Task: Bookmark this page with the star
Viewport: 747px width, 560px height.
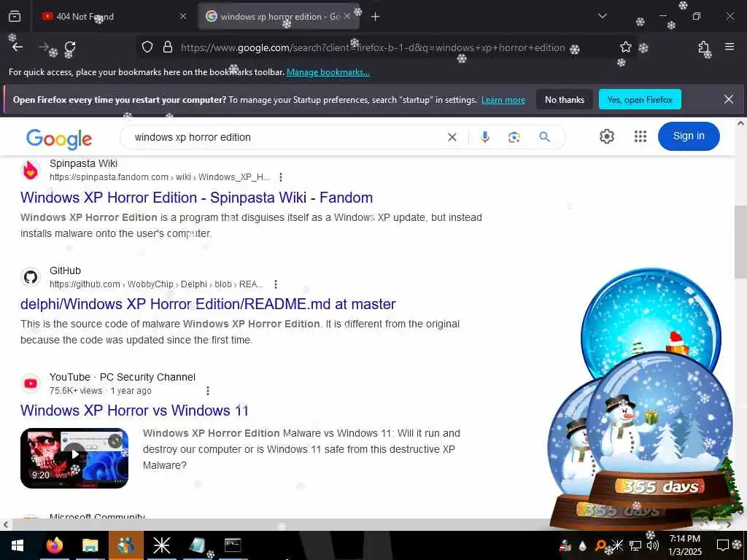Action: pos(625,47)
